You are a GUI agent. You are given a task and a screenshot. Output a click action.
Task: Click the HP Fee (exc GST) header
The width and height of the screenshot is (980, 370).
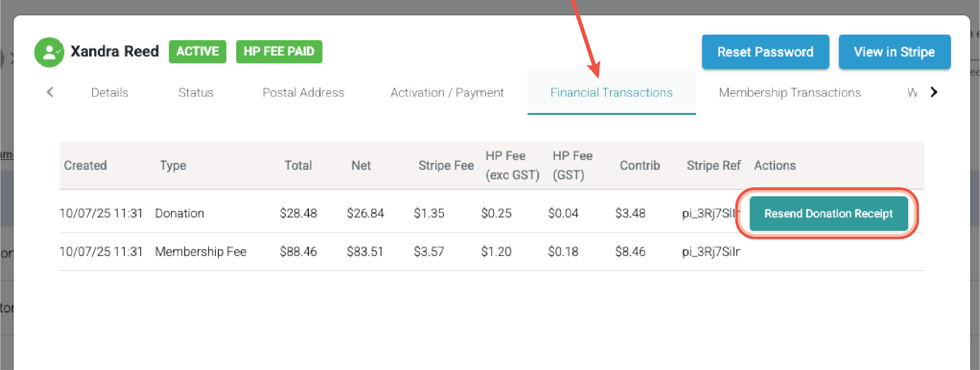(x=513, y=166)
